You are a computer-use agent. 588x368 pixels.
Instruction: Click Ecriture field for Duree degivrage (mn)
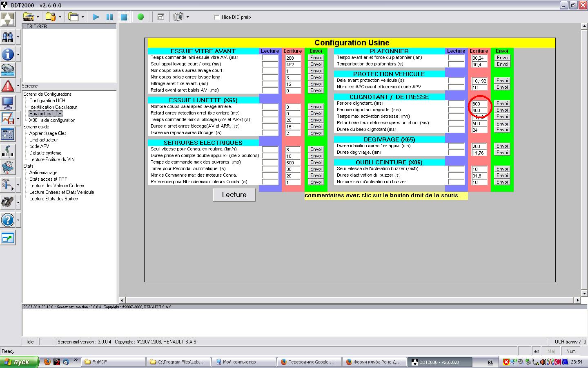[479, 153]
